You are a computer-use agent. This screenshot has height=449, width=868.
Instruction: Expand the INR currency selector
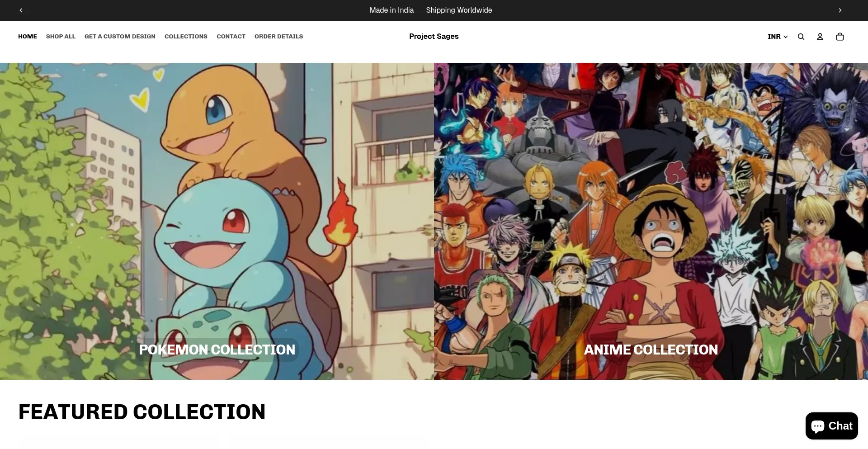[777, 37]
